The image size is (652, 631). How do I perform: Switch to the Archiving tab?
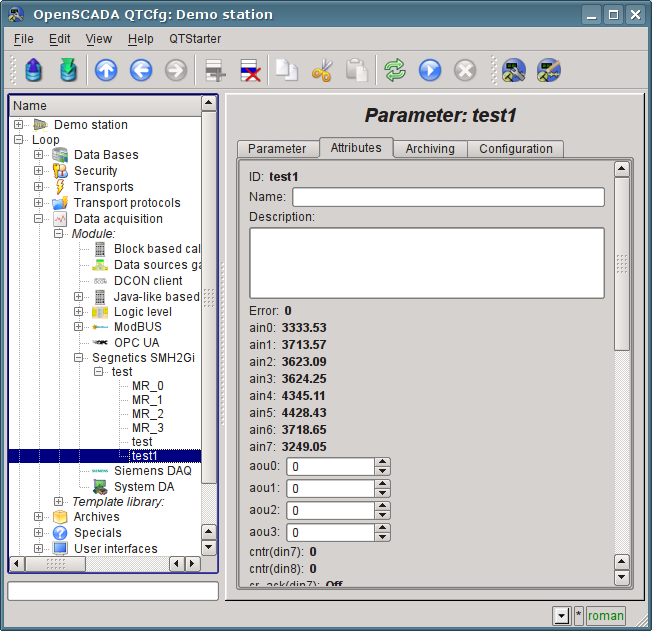click(x=429, y=149)
